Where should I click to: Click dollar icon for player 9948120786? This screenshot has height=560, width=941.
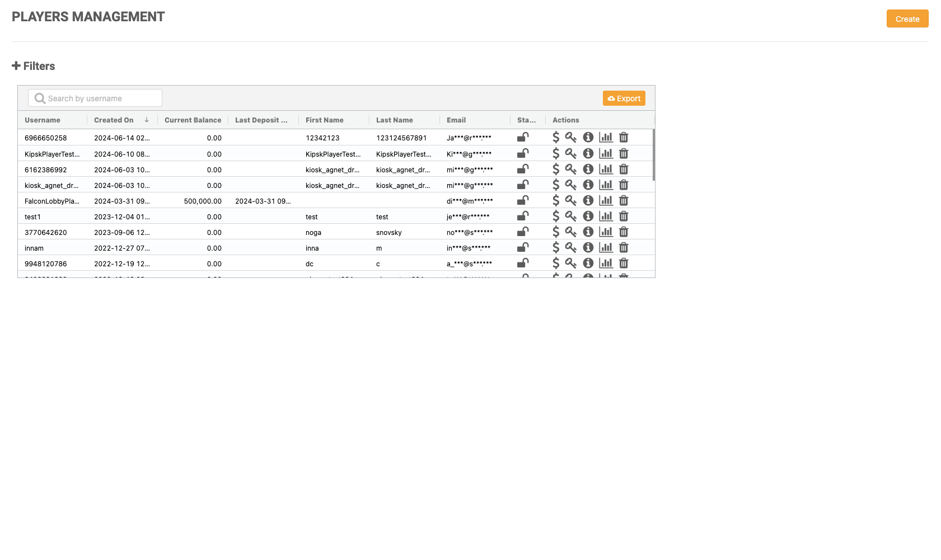(555, 263)
